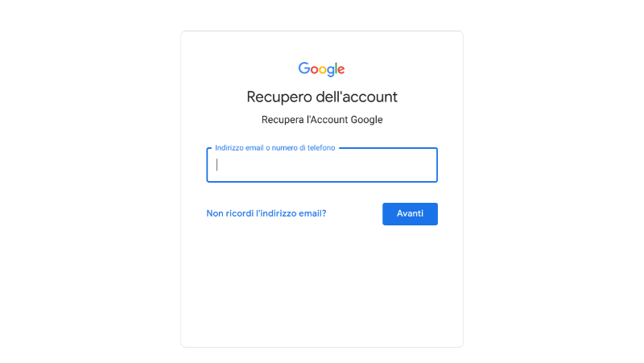Focus the email or phone input field
This screenshot has height=363, width=644.
[322, 165]
